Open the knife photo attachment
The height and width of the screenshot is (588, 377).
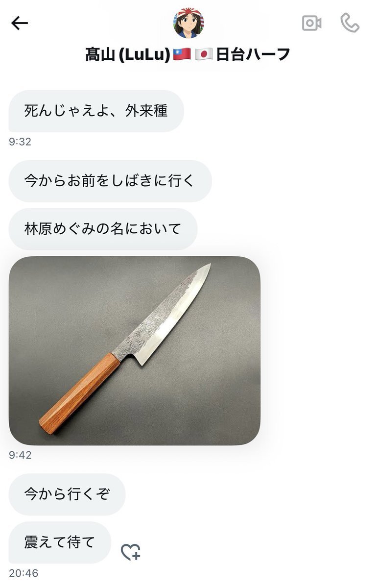click(x=135, y=351)
